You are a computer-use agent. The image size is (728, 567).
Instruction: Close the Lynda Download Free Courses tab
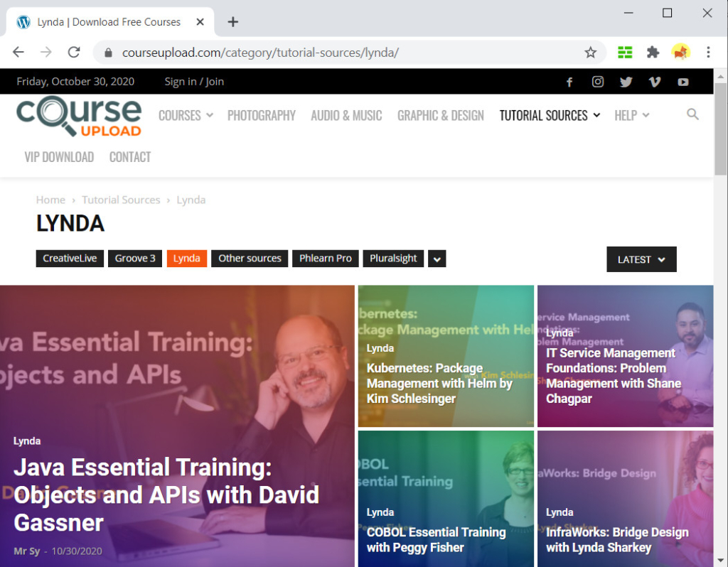(200, 22)
